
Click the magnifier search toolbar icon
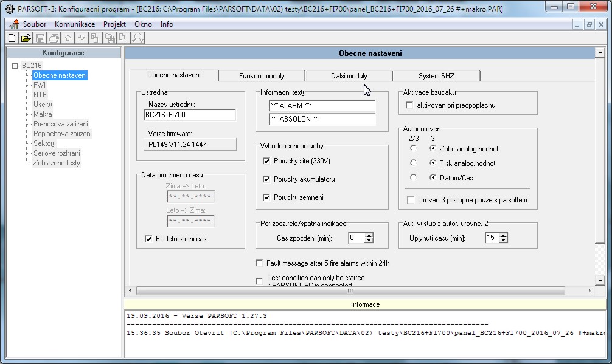[137, 38]
